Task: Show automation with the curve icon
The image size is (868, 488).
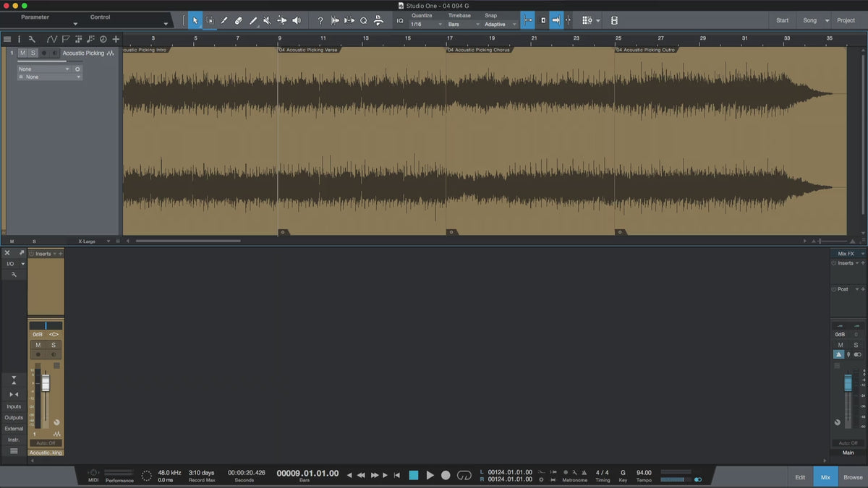Action: [52, 39]
